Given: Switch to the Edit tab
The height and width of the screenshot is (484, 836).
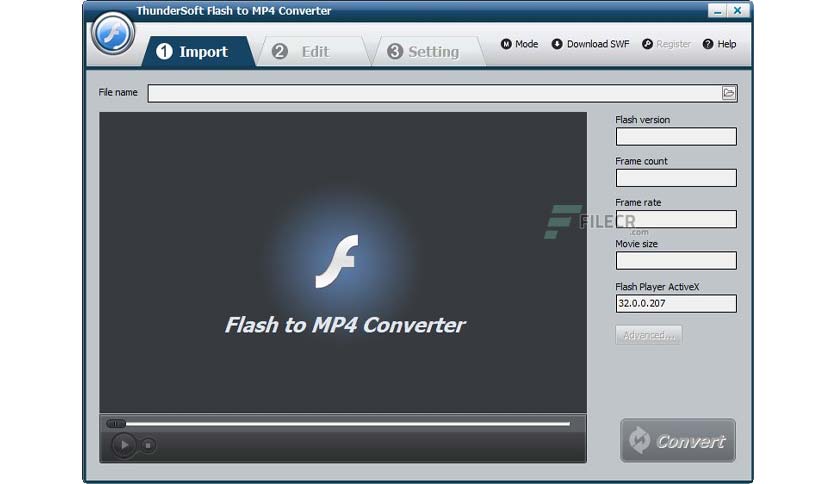Looking at the screenshot, I should point(313,52).
